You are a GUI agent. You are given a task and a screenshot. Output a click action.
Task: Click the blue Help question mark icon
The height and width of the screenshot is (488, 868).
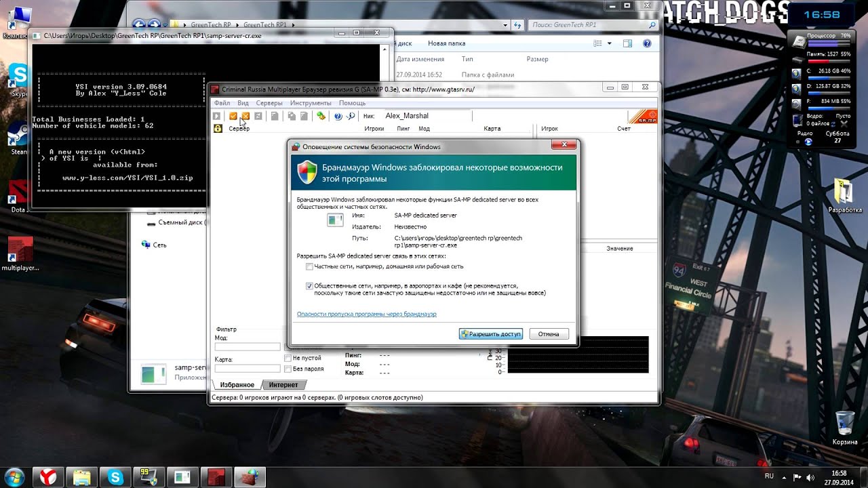coord(338,116)
